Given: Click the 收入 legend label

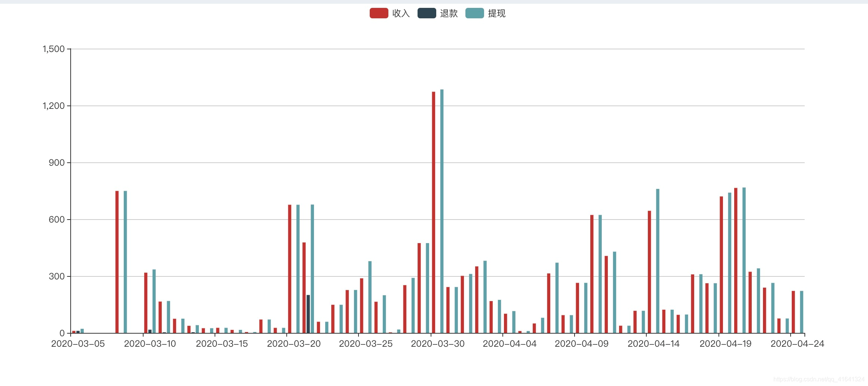Looking at the screenshot, I should [x=401, y=13].
